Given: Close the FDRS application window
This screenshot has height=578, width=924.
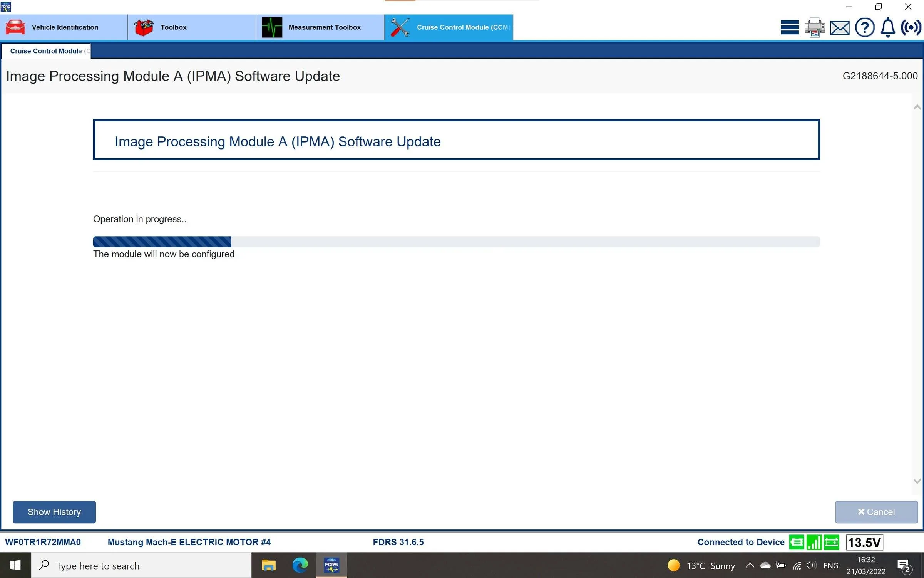Looking at the screenshot, I should click(908, 7).
